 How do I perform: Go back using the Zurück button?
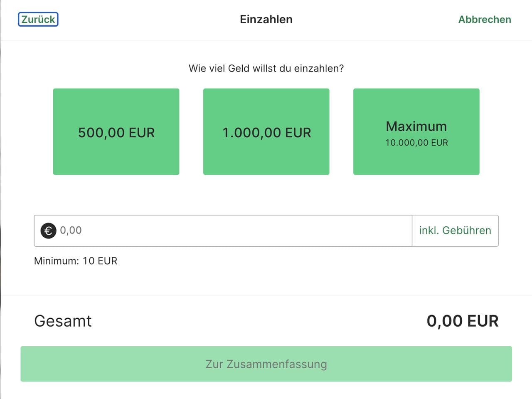(38, 20)
